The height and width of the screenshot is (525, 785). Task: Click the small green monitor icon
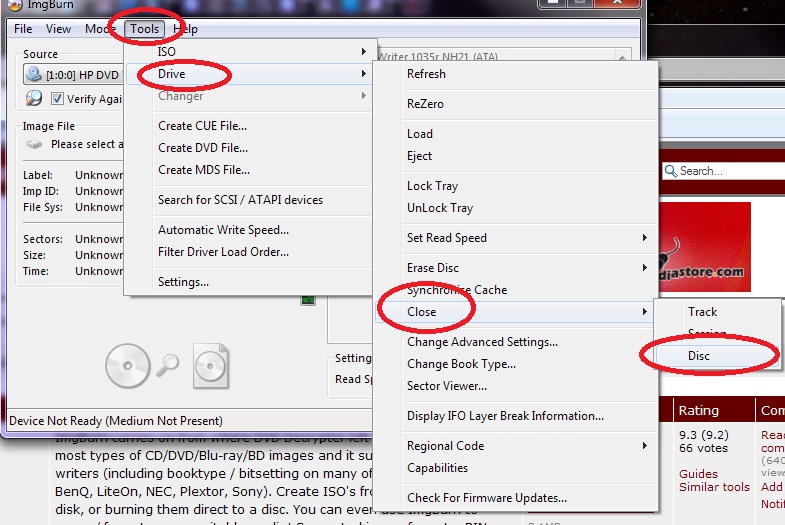[308, 300]
